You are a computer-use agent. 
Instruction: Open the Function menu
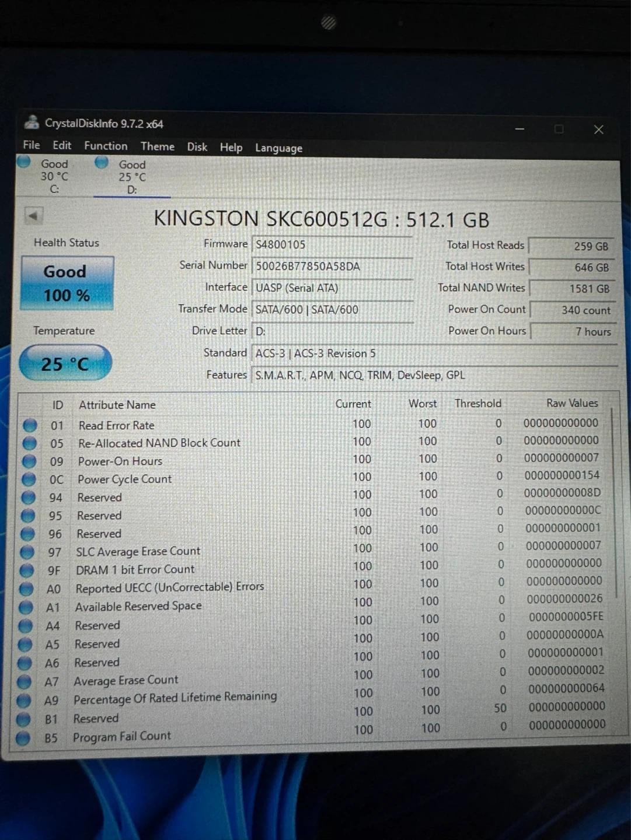pyautogui.click(x=106, y=146)
